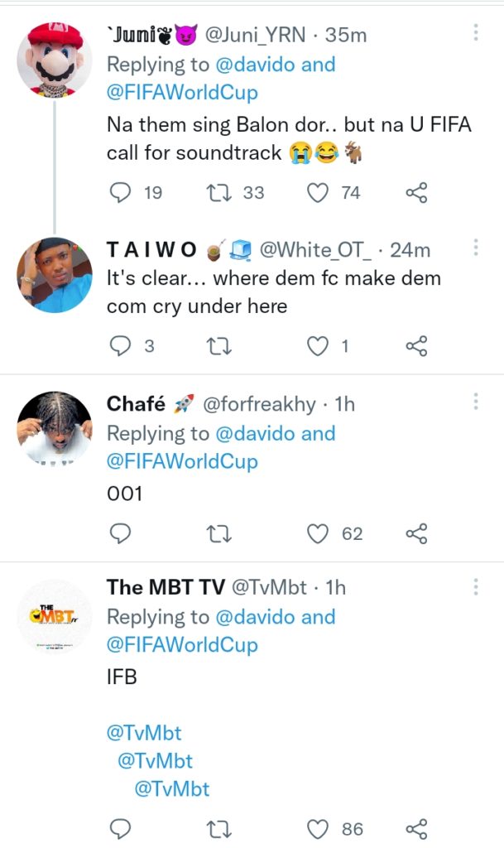504x848 pixels.
Task: Like TAIWO's tweet
Action: point(319,346)
